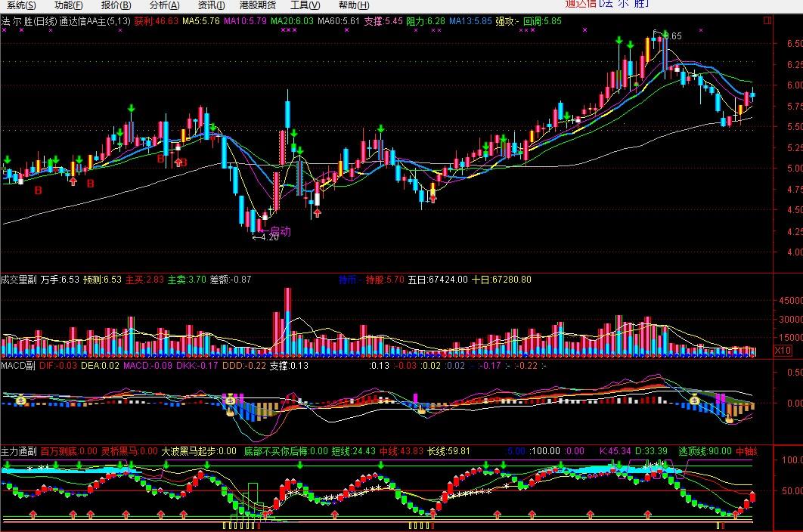The height and width of the screenshot is (532, 803).
Task: Open the 工具(V) menu
Action: coord(305,5)
